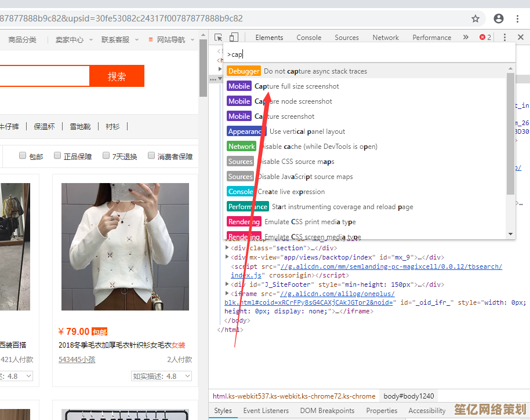Open the alilog oneplus iframe URL
Viewport: 530px width, 420px height.
(337, 294)
